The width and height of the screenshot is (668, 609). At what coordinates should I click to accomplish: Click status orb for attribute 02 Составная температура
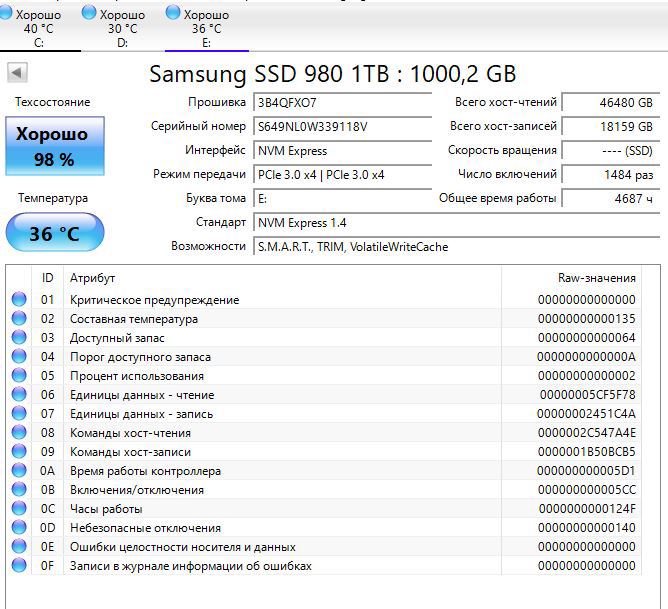[19, 318]
